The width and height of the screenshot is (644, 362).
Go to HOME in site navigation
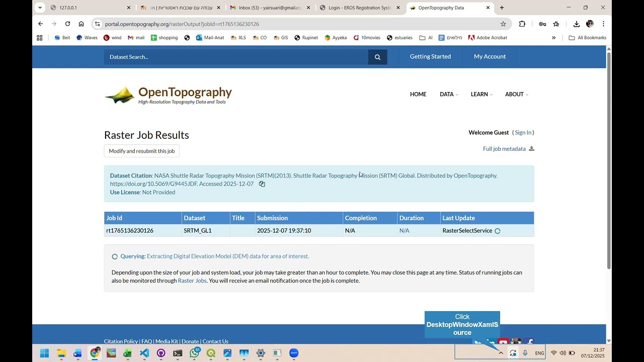418,95
